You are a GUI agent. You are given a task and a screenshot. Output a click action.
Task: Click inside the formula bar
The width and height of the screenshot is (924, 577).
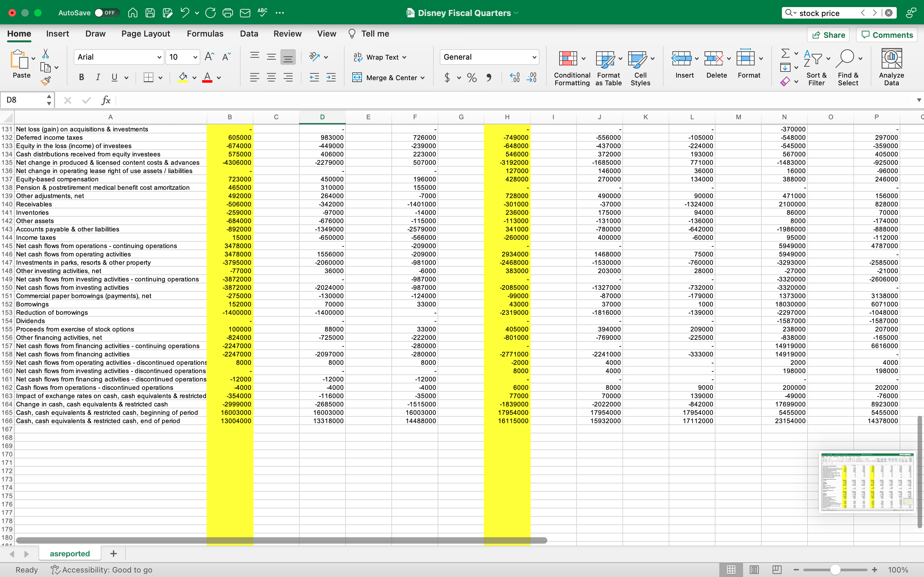coord(305,100)
